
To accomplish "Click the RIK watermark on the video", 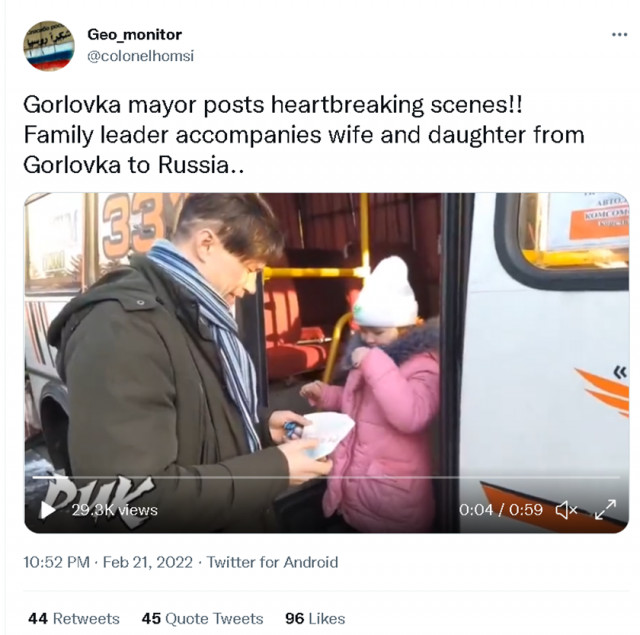I will (x=98, y=500).
